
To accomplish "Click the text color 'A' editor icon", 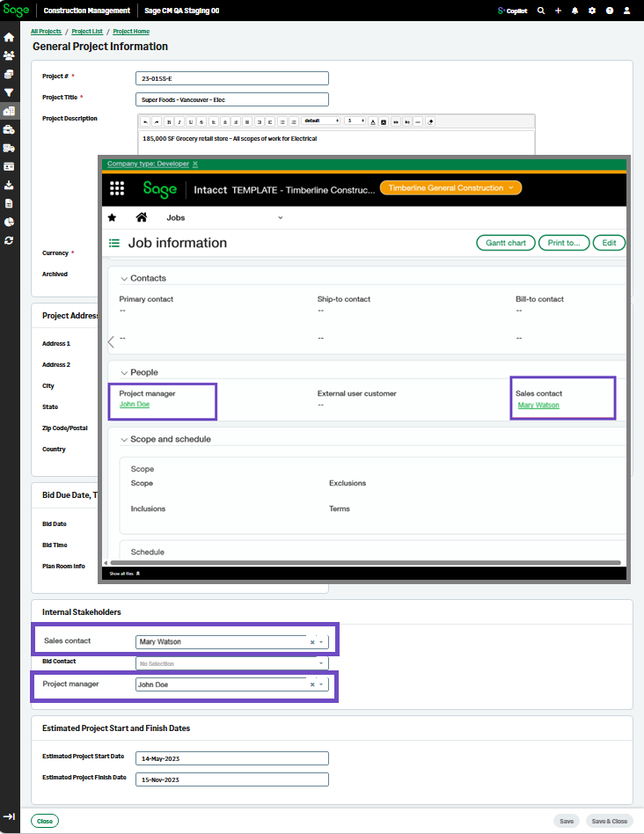I will [373, 121].
